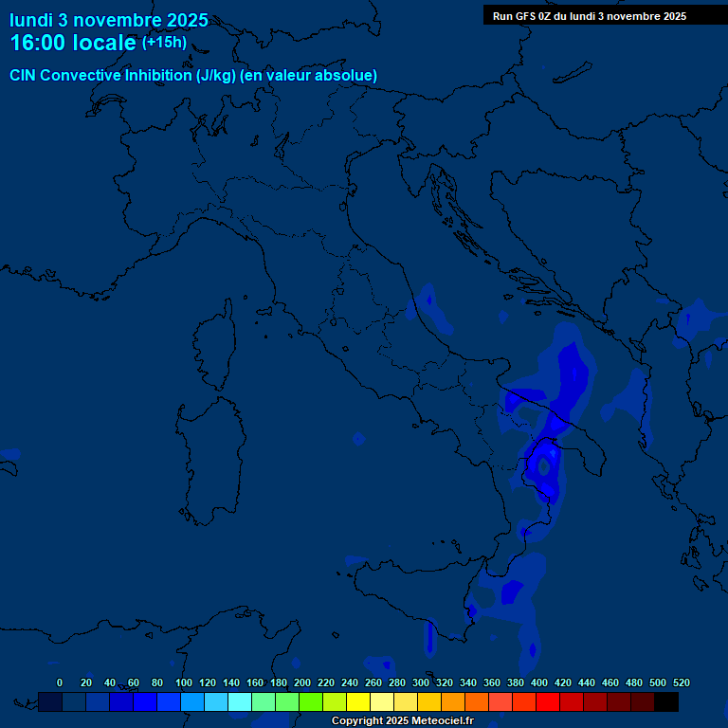Click the 200 value label on the scale

click(302, 682)
